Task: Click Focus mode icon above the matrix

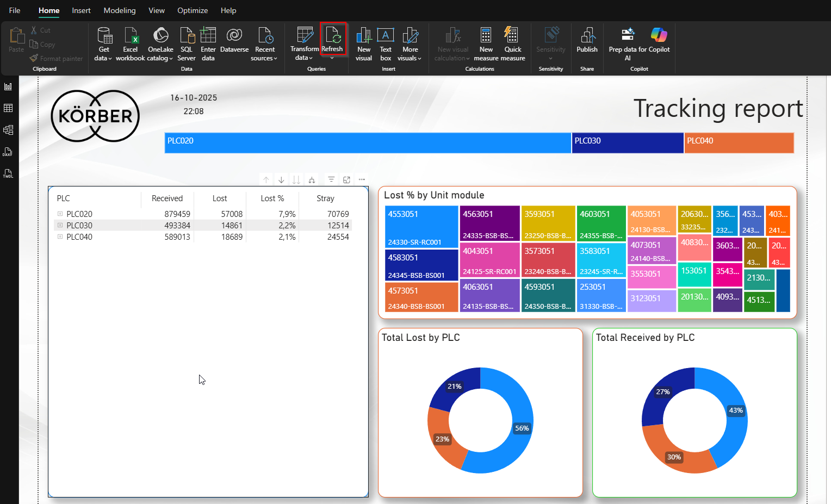Action: pyautogui.click(x=346, y=179)
